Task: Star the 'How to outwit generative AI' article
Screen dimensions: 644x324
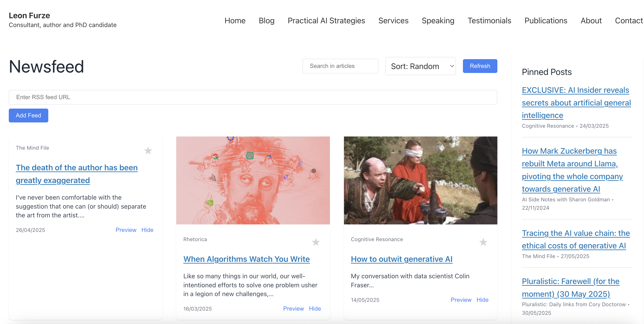Action: (x=483, y=242)
